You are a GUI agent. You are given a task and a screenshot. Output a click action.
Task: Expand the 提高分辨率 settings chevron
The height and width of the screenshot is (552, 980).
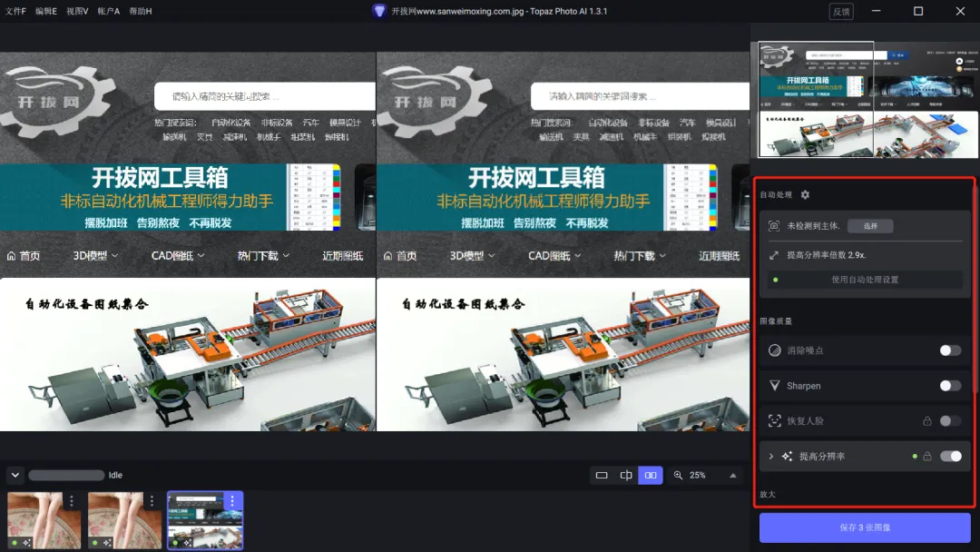[x=770, y=457]
